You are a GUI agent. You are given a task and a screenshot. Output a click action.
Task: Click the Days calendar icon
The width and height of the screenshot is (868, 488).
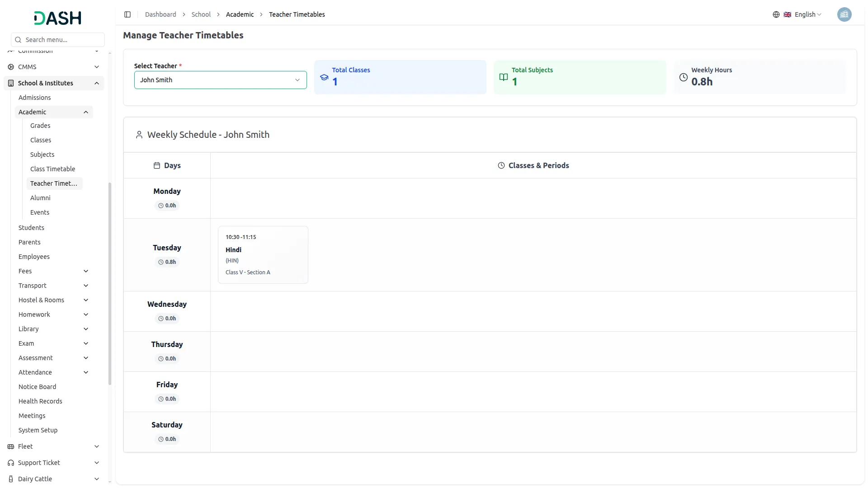[157, 165]
